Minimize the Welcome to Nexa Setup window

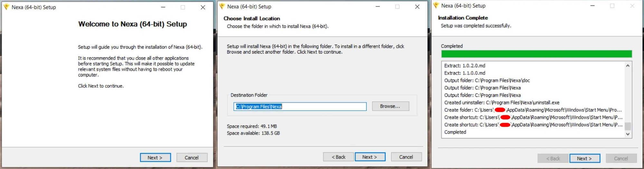click(163, 7)
